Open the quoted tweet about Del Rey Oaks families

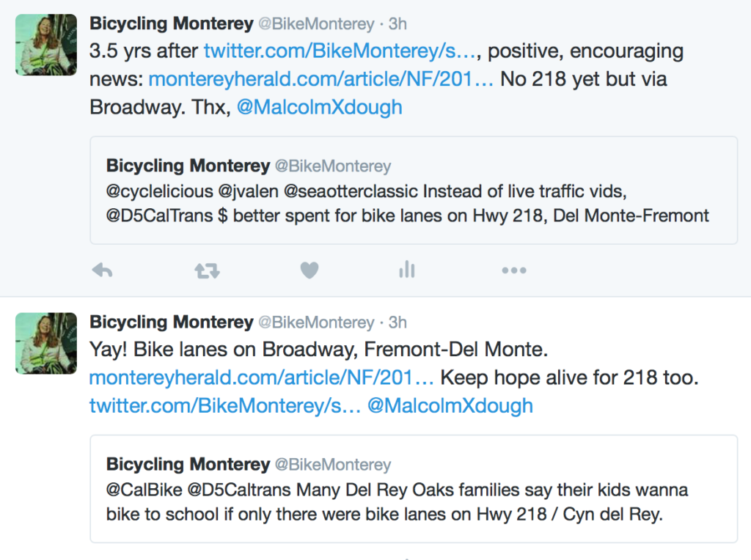414,489
